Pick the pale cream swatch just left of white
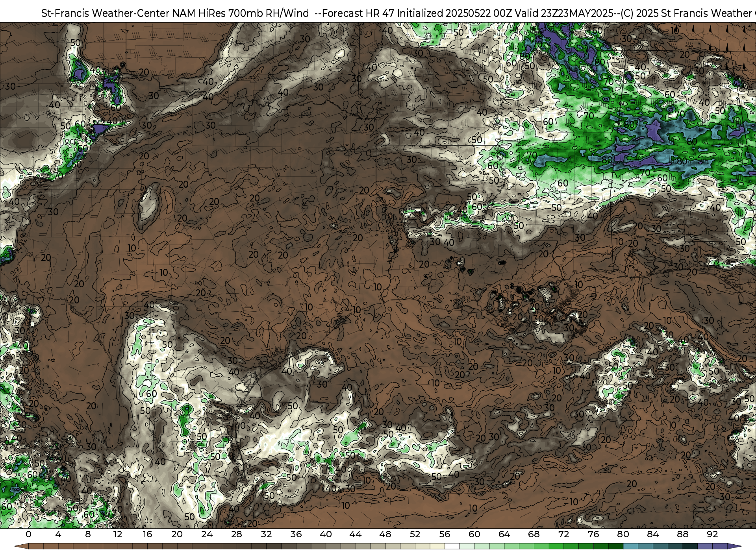This screenshot has height=551, width=756. tap(437, 546)
